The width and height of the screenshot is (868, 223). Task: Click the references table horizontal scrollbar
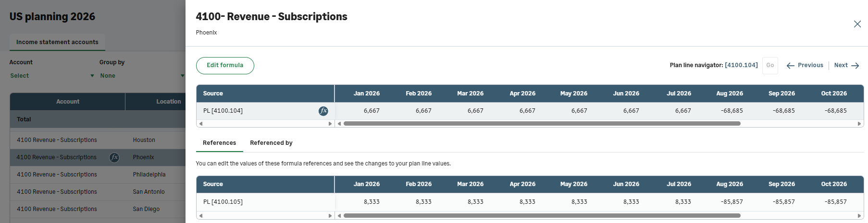coord(542,216)
